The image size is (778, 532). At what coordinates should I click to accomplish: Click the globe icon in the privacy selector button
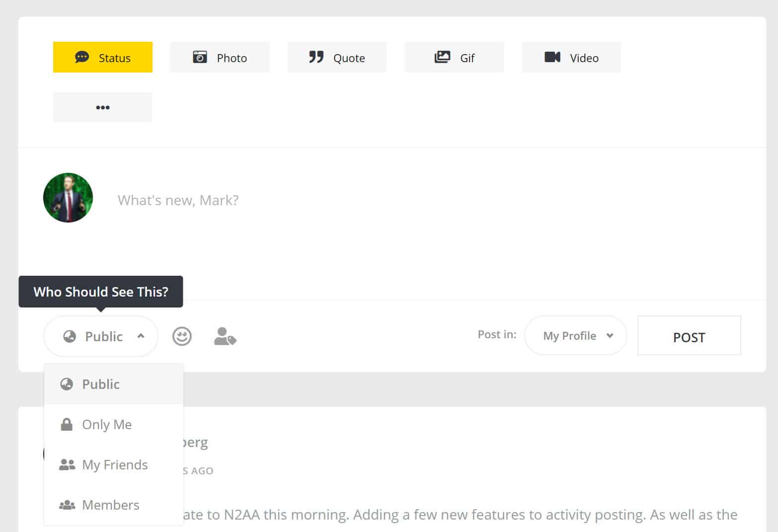pos(70,336)
